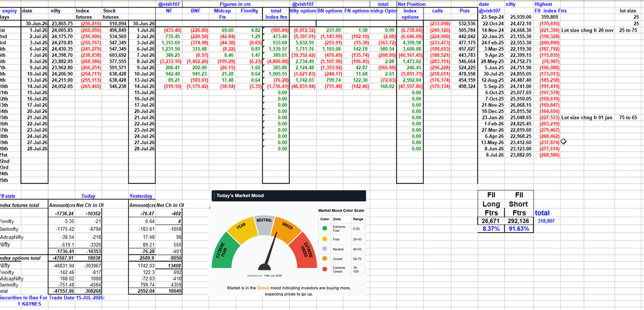Click the 'Puts' column header
The width and height of the screenshot is (644, 310).
tap(465, 10)
